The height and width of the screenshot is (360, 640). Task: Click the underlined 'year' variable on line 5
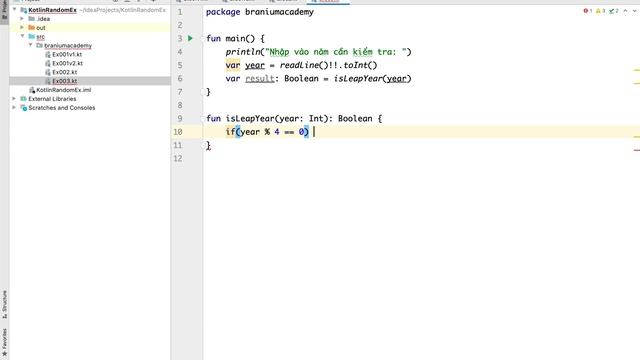point(255,65)
